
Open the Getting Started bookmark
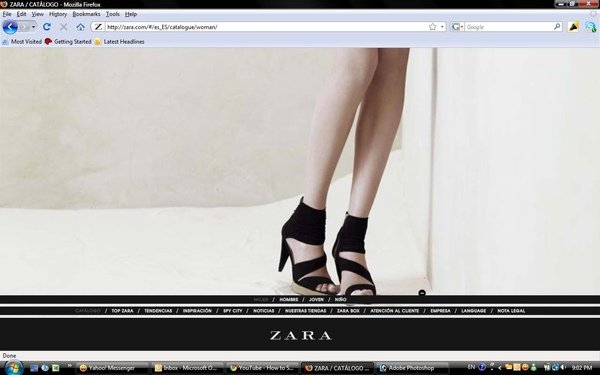pos(68,42)
